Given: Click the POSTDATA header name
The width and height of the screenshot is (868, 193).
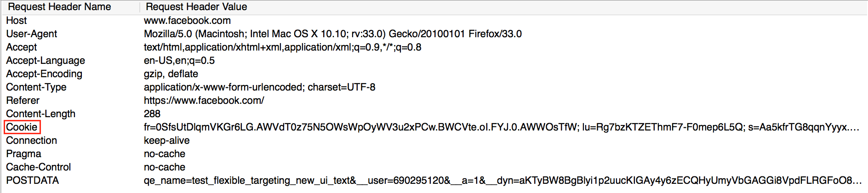Looking at the screenshot, I should 33,181.
